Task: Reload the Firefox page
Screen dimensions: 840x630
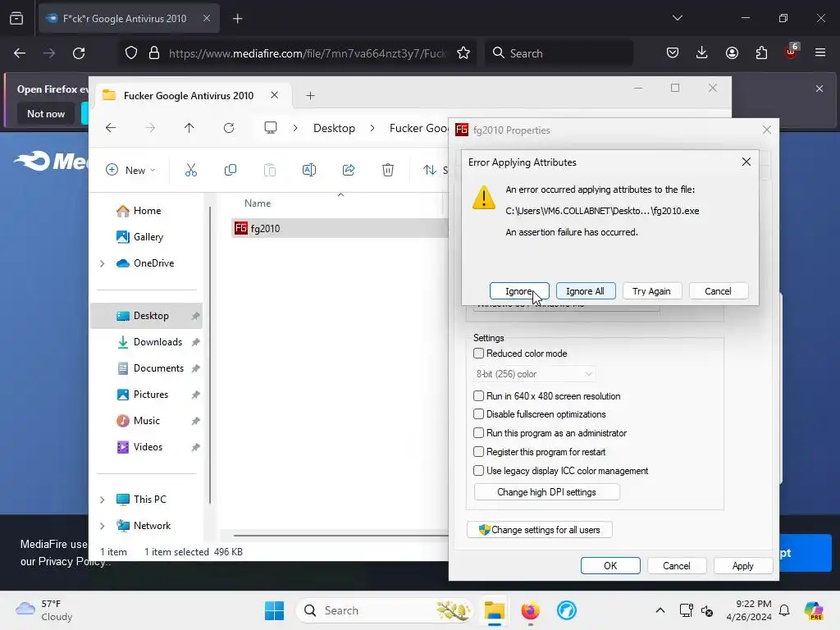Action: [x=79, y=53]
